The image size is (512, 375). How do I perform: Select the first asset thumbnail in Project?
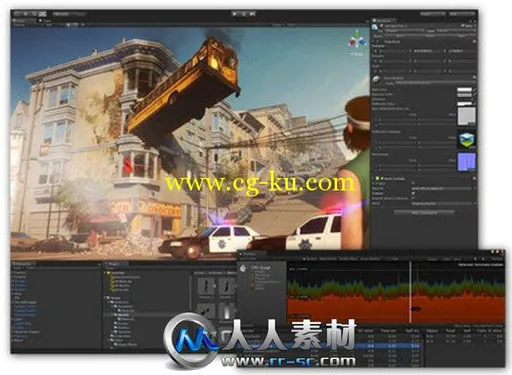pos(206,287)
